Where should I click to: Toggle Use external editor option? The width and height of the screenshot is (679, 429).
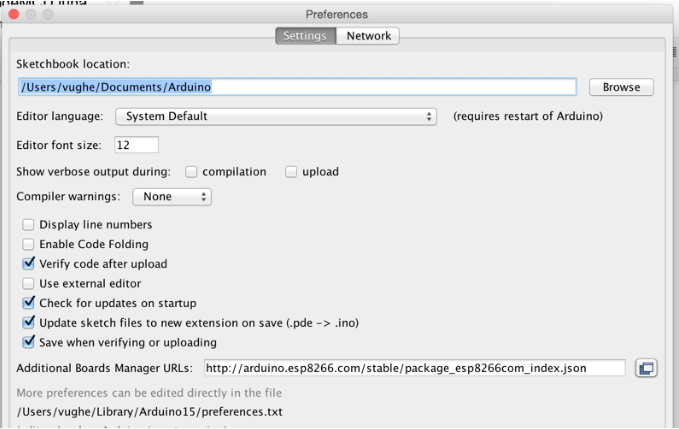coord(28,284)
